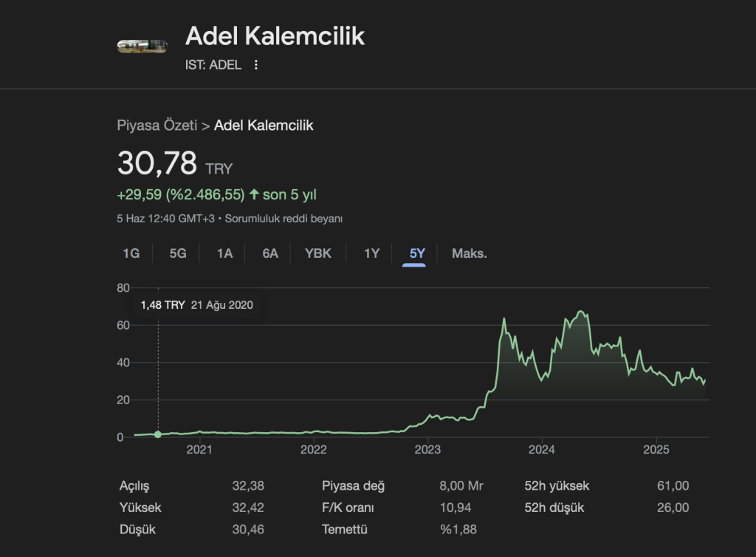Click the green data point on the chart line
Image resolution: width=756 pixels, height=557 pixels.
coord(158,434)
